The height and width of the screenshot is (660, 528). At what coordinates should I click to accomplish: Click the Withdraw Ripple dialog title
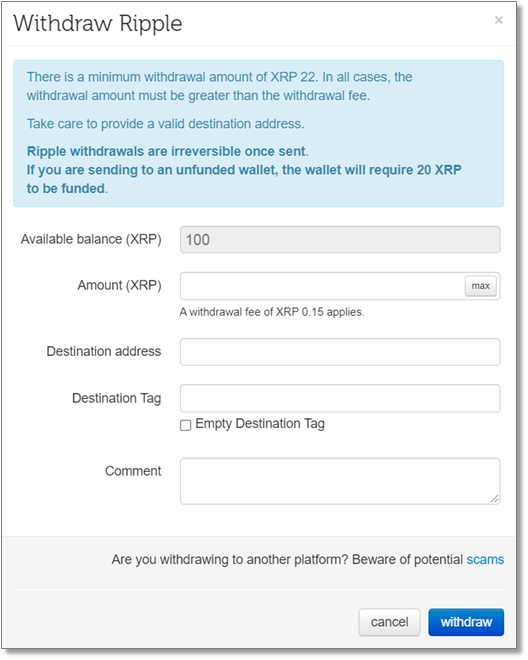click(98, 24)
